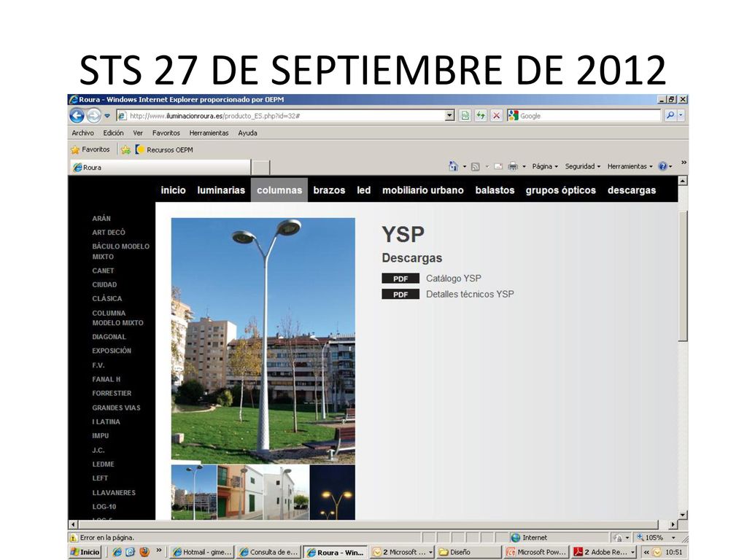Viewport: 747px width, 560px height.
Task: Open Recursos OEPM favorites link
Action: coord(164,149)
